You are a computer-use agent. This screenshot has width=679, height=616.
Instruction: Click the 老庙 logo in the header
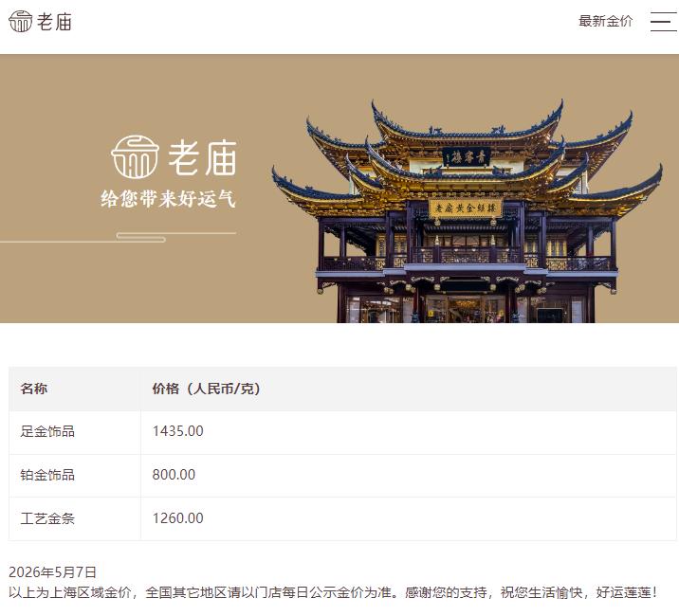(40, 21)
